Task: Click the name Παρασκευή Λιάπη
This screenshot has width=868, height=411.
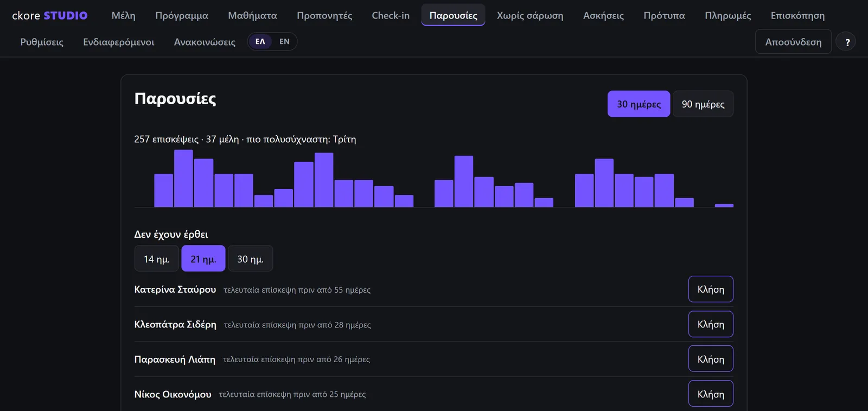Action: [x=175, y=359]
